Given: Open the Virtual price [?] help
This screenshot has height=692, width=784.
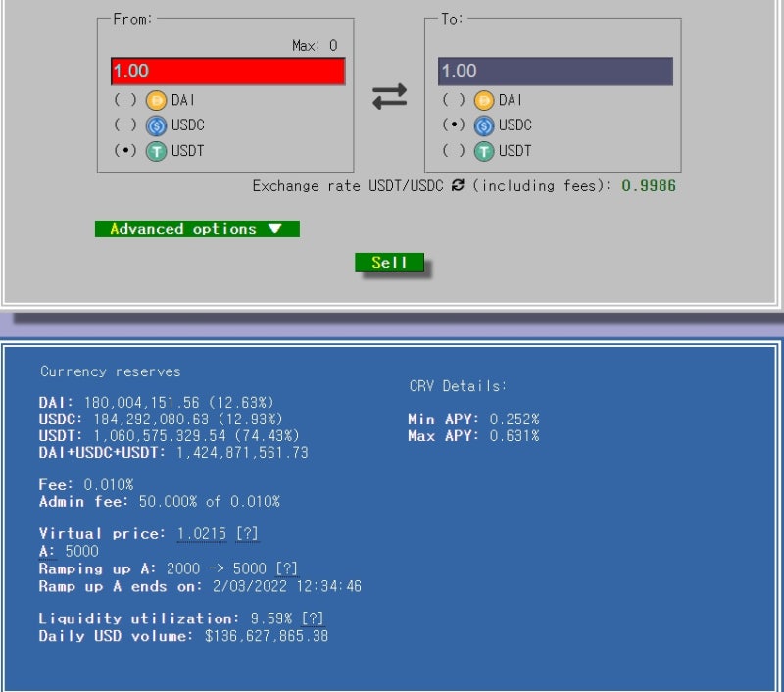Looking at the screenshot, I should [x=247, y=533].
